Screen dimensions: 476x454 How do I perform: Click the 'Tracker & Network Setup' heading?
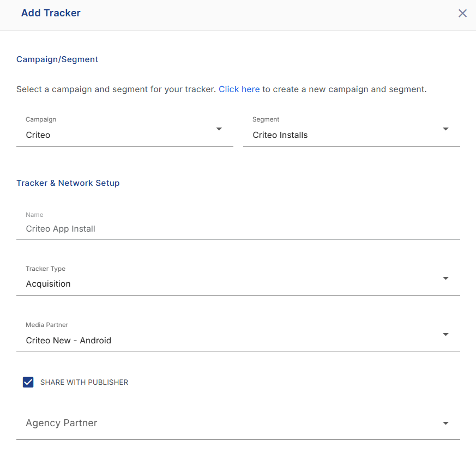[68, 183]
